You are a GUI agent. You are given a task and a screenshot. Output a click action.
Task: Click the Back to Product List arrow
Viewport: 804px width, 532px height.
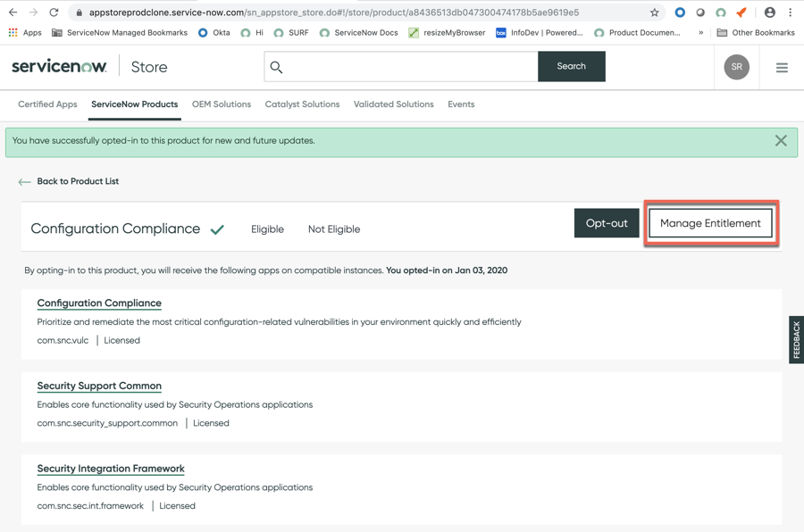(x=24, y=181)
